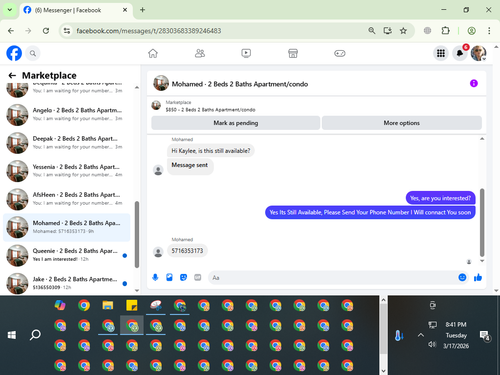
Task: Go back from Marketplace using arrow
Action: click(12, 75)
